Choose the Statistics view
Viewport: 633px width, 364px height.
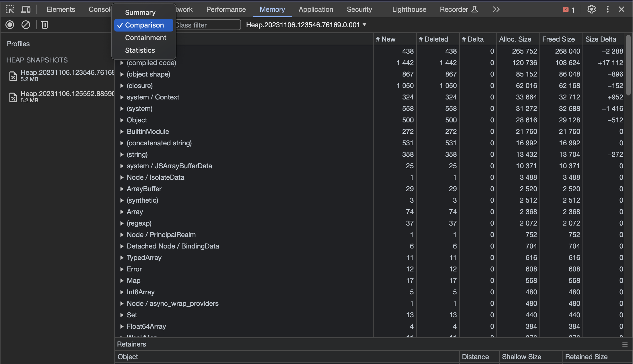[x=140, y=50]
